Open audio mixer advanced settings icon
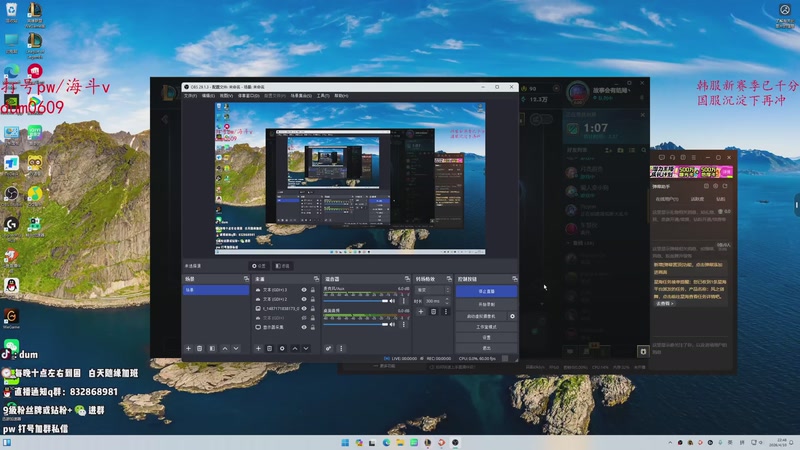 329,348
